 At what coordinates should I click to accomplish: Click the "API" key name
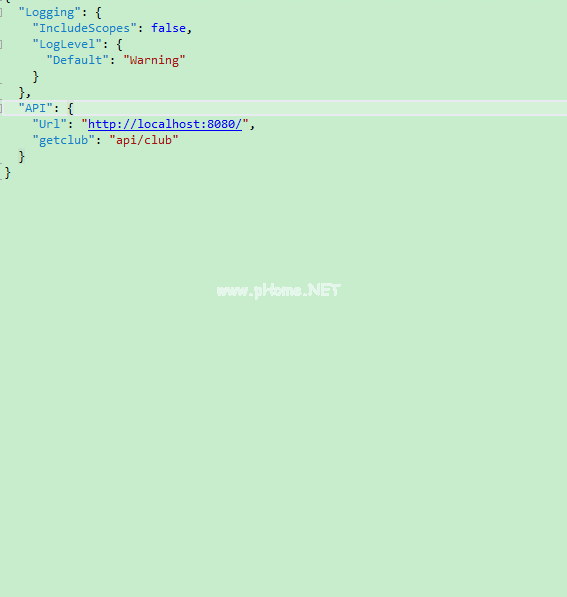[x=36, y=109]
